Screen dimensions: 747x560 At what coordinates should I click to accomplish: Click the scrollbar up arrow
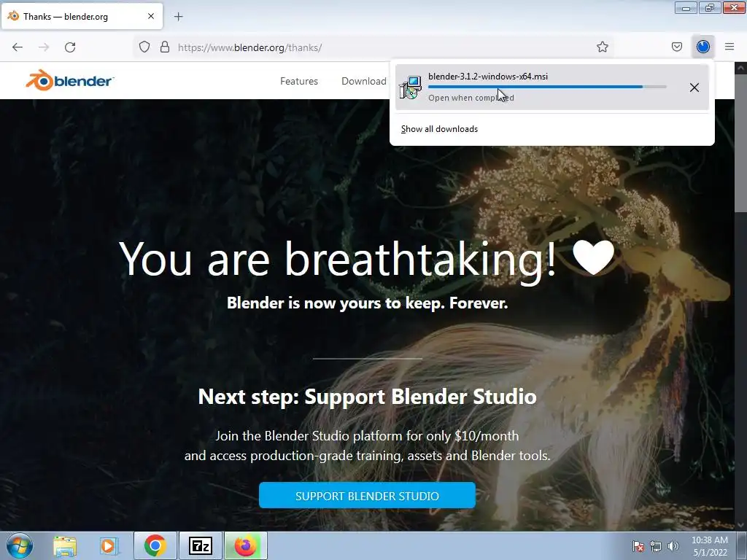click(x=741, y=68)
